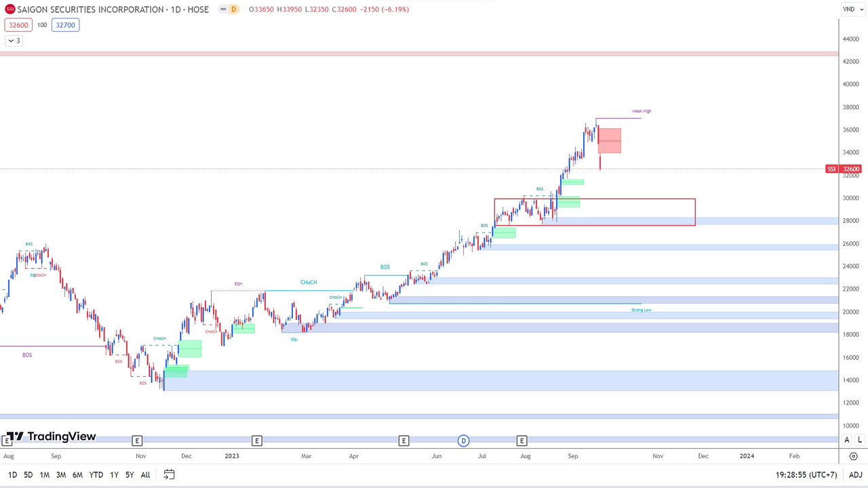868x488 pixels.
Task: Click the blue D dividend marker near July
Action: point(464,441)
